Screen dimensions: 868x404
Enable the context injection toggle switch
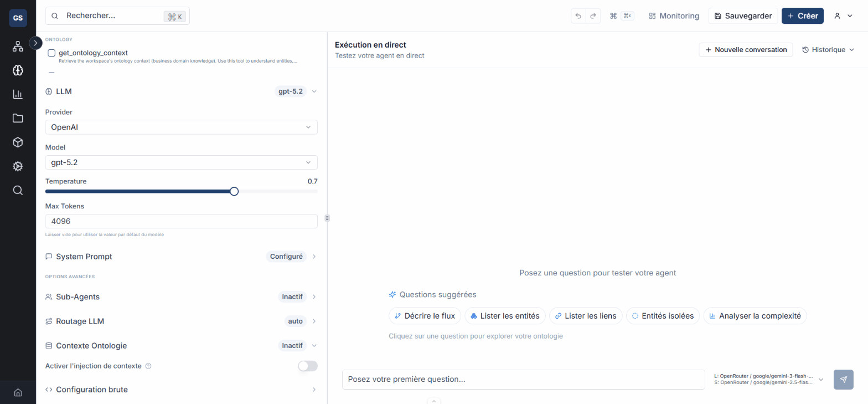pos(307,366)
